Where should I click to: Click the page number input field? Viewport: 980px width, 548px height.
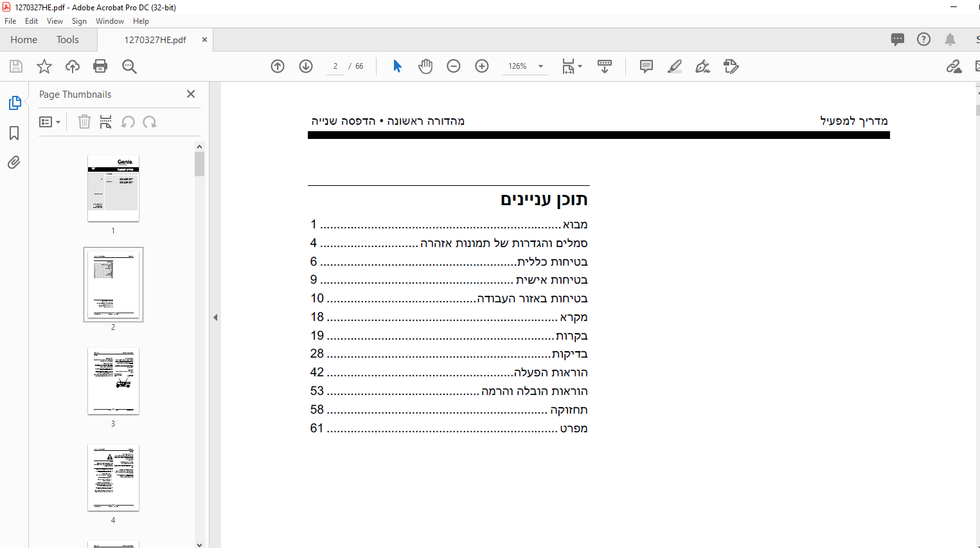coord(335,66)
